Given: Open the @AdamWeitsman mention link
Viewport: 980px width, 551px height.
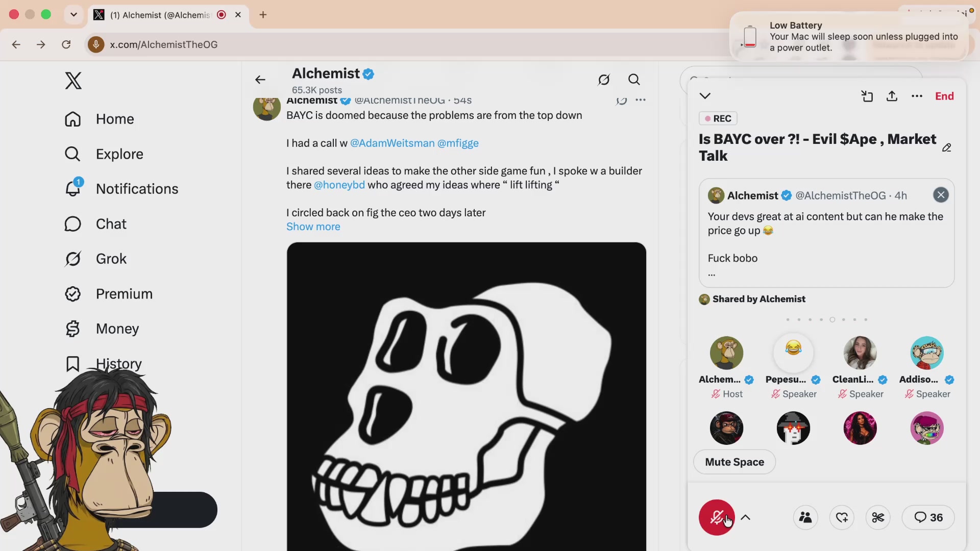Looking at the screenshot, I should pyautogui.click(x=392, y=143).
